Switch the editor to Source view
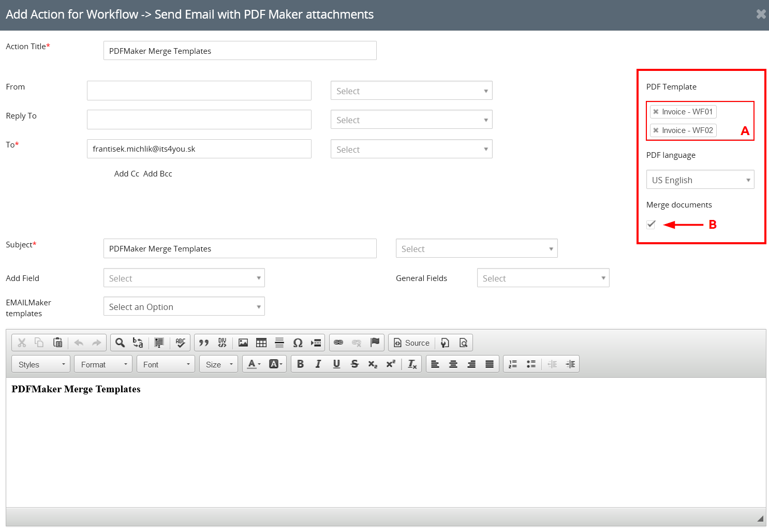The width and height of the screenshot is (769, 532). pyautogui.click(x=412, y=343)
